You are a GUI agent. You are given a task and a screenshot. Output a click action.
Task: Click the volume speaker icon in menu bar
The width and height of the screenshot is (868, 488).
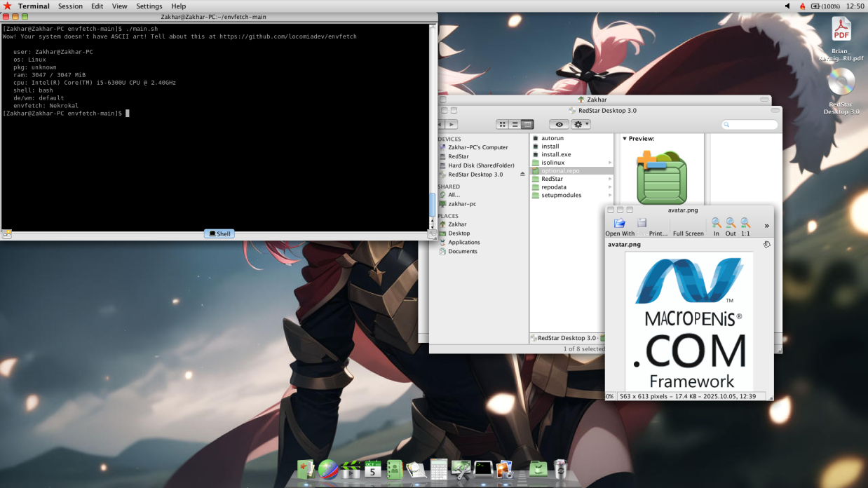(787, 6)
